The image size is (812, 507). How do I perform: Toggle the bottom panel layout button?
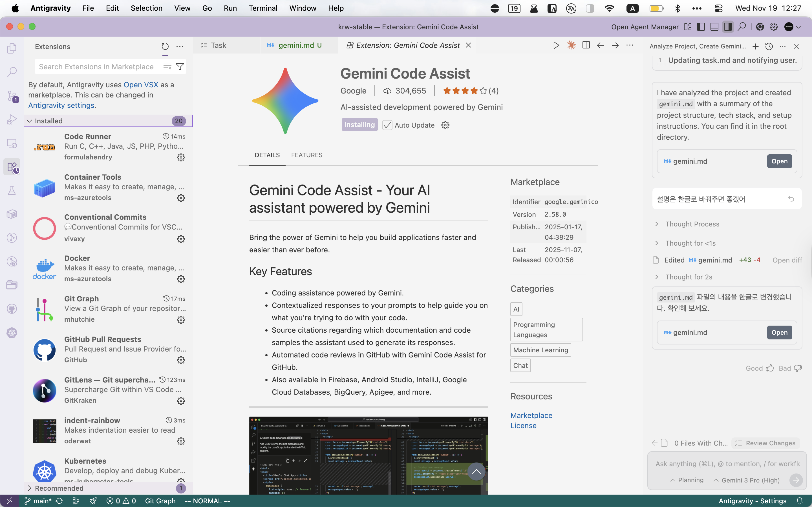click(714, 27)
